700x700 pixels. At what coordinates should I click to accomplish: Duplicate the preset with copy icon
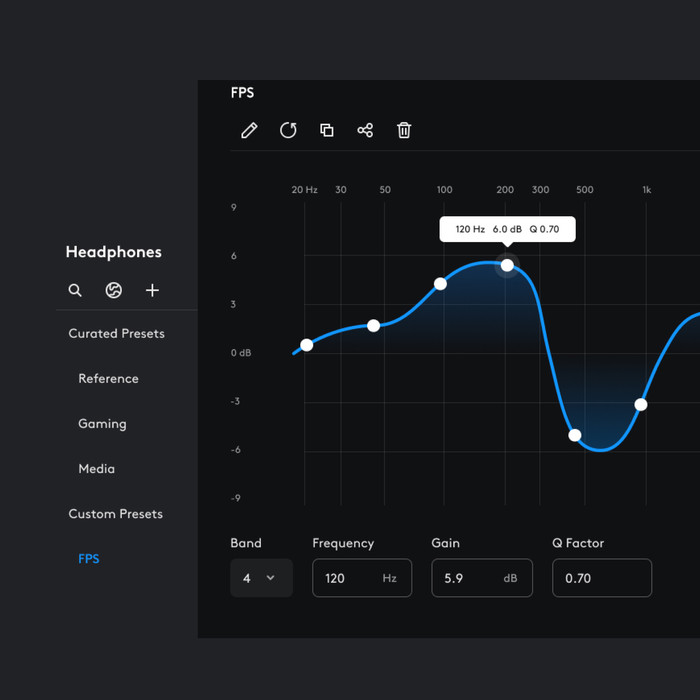327,130
